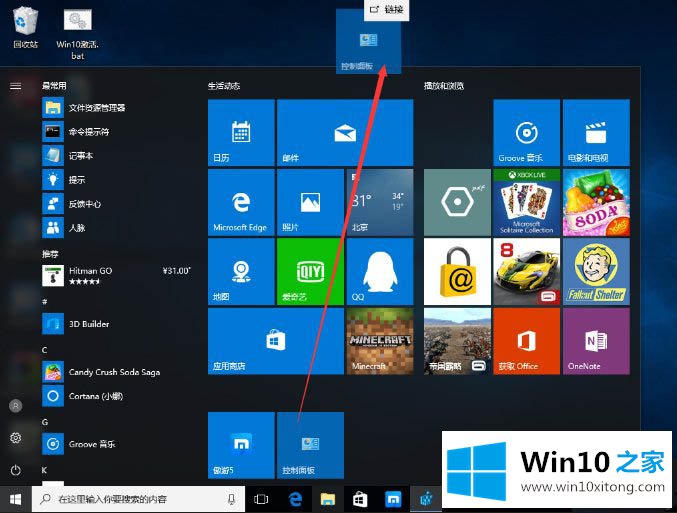Launch Microsoft Solitaire Collection tile
This screenshot has height=513, width=677.
(x=527, y=202)
